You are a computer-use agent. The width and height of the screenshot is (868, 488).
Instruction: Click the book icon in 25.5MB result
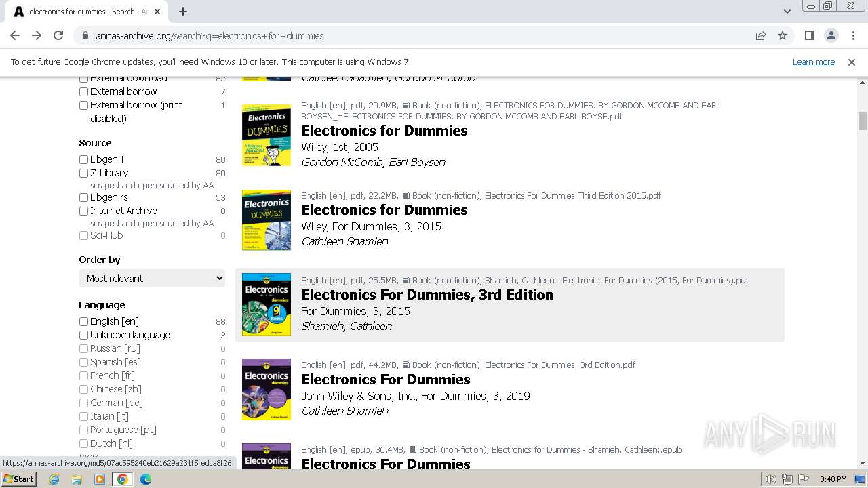406,280
